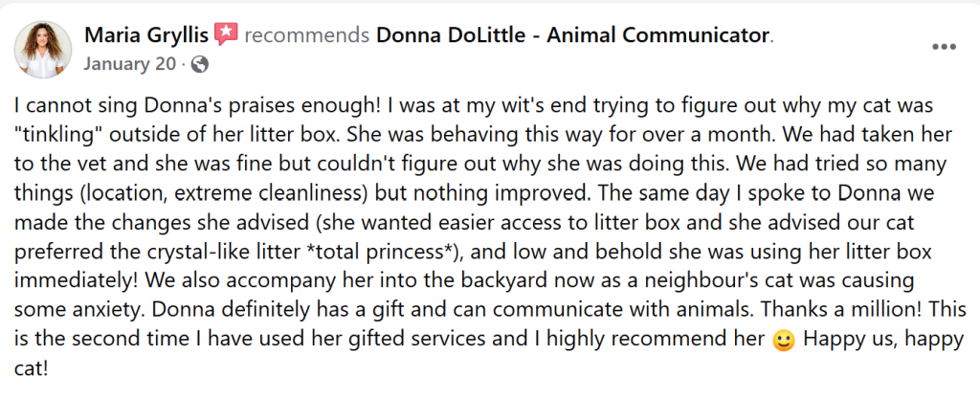Click the smiley face emoji in review
980x398 pixels.
click(783, 341)
